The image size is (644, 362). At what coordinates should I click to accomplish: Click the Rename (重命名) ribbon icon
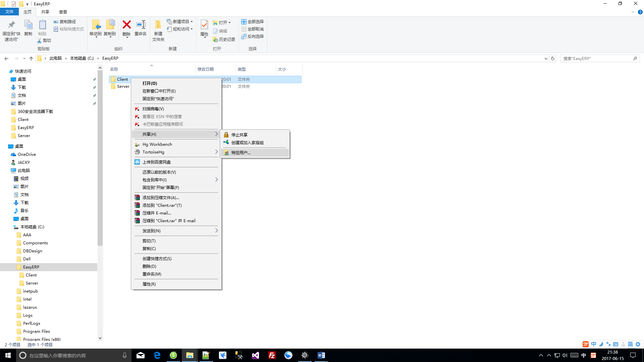pyautogui.click(x=141, y=25)
